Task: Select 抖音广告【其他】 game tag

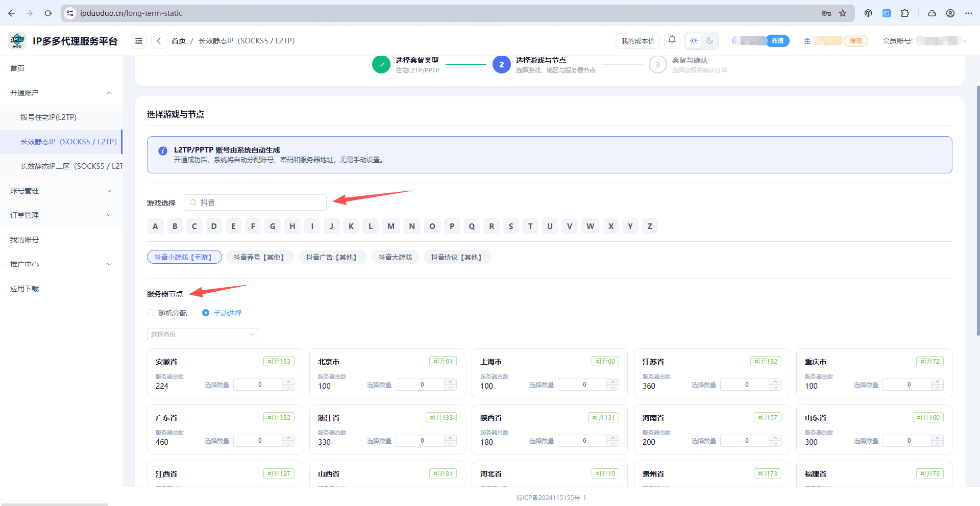Action: pyautogui.click(x=332, y=257)
